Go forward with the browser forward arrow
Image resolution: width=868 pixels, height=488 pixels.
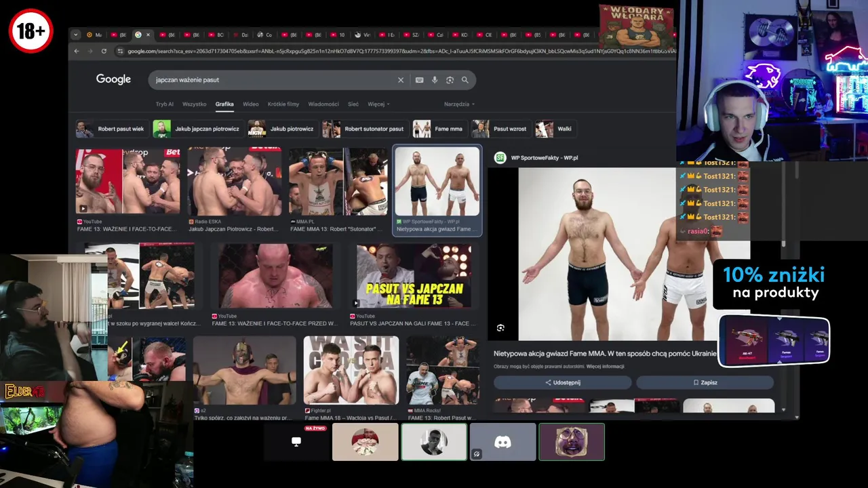[90, 51]
